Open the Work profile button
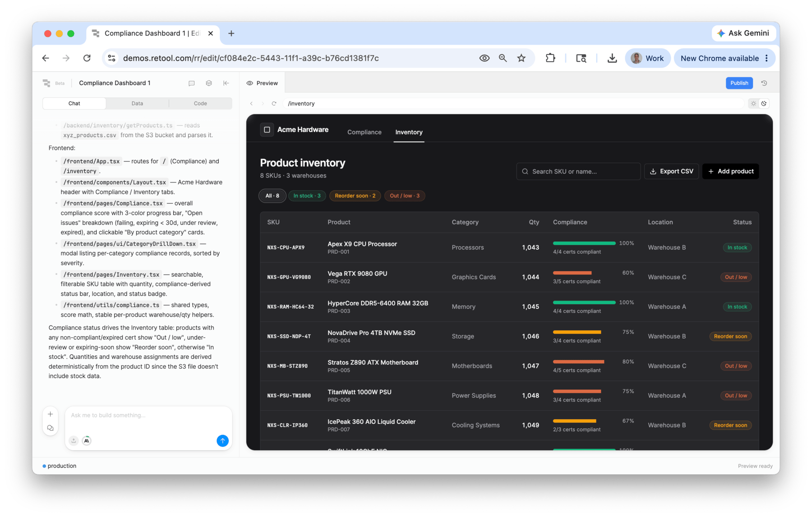This screenshot has height=517, width=812. pyautogui.click(x=647, y=58)
